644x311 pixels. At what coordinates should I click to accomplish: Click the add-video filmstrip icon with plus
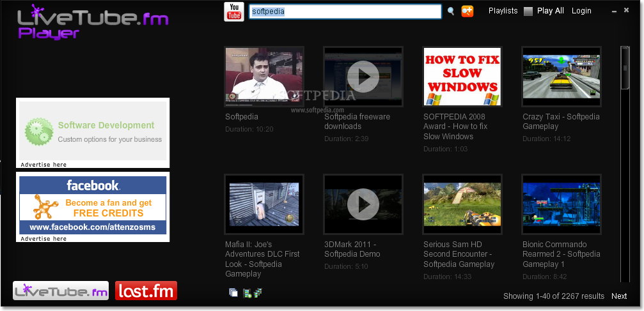(x=247, y=293)
